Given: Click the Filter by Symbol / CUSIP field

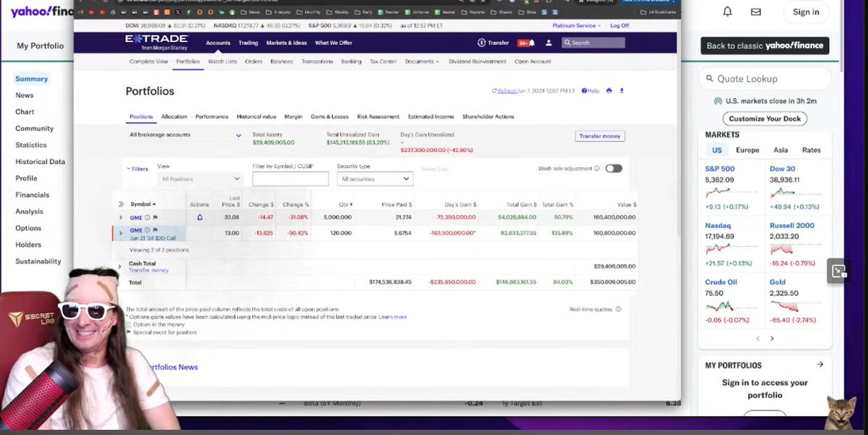Looking at the screenshot, I should tap(290, 179).
